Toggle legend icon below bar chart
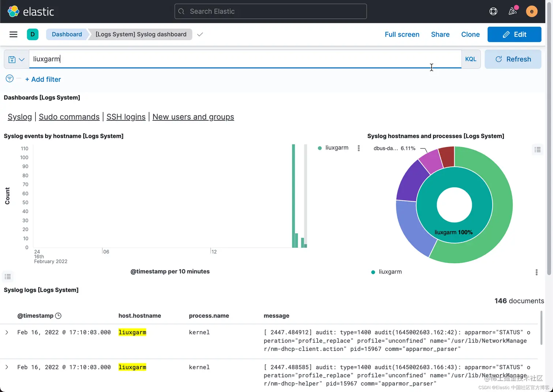The image size is (553, 392). pyautogui.click(x=8, y=276)
